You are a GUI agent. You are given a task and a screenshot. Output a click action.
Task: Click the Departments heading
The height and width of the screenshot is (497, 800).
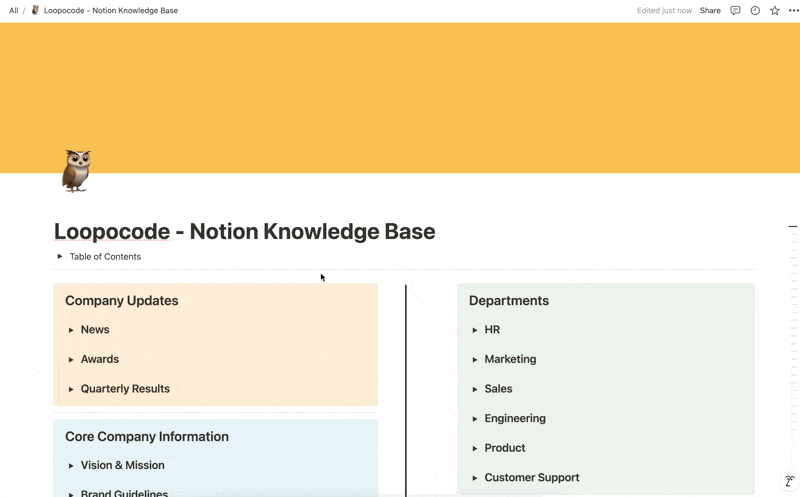click(x=509, y=301)
